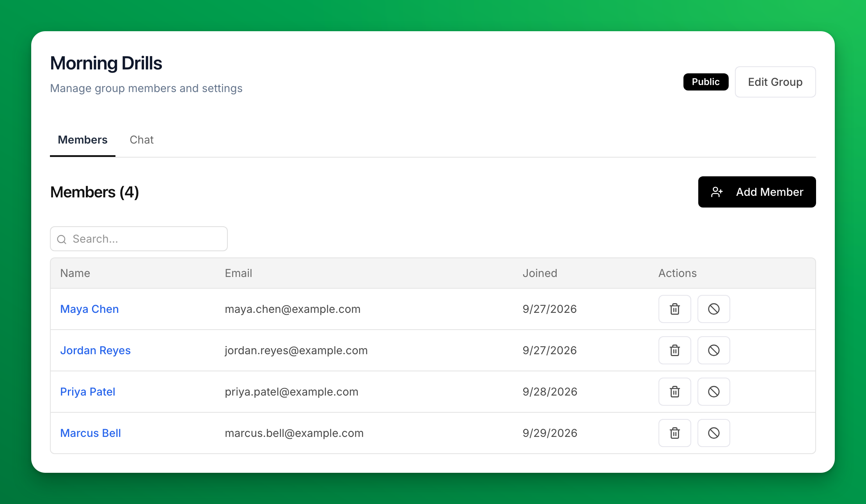The image size is (866, 504).
Task: Switch to the Chat tab
Action: (x=142, y=140)
